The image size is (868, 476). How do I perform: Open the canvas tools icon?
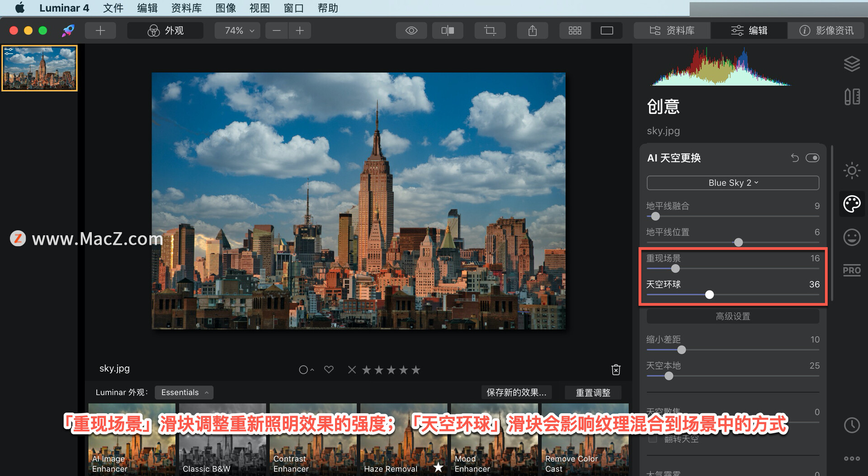[x=852, y=96]
